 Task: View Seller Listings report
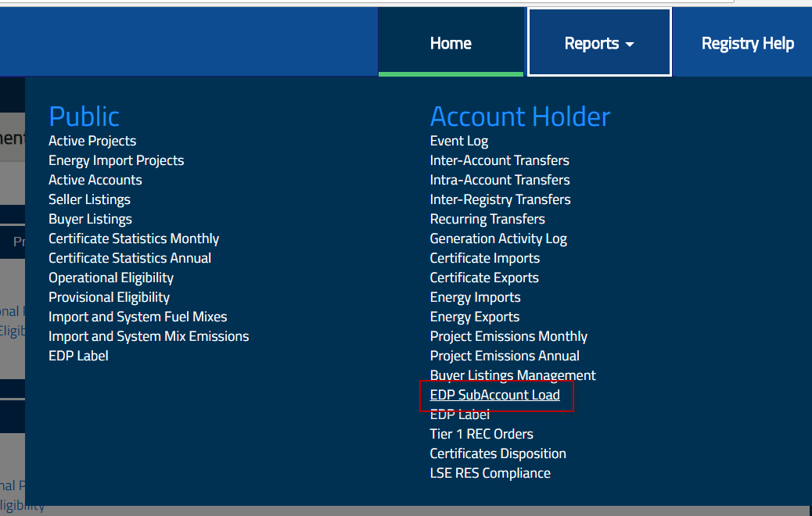coord(89,199)
